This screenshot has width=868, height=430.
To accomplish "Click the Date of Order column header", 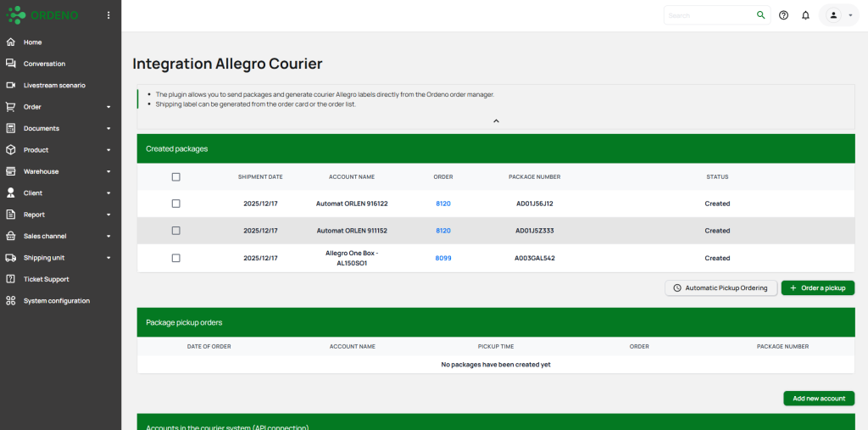I will [209, 346].
